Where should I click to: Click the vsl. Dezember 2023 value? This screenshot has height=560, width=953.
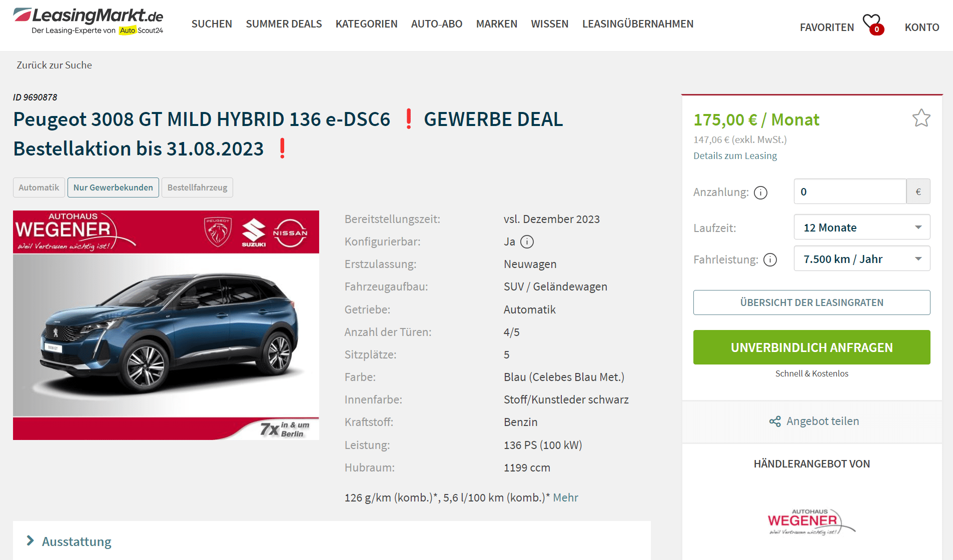(x=551, y=219)
